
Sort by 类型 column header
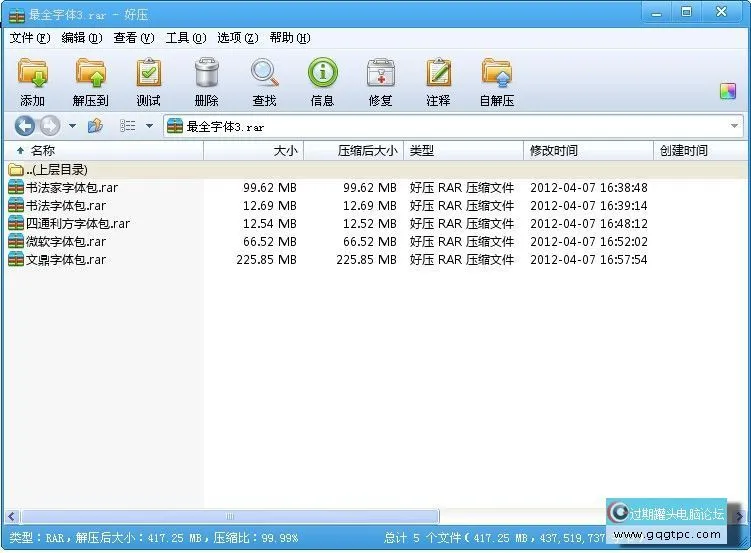pos(464,151)
